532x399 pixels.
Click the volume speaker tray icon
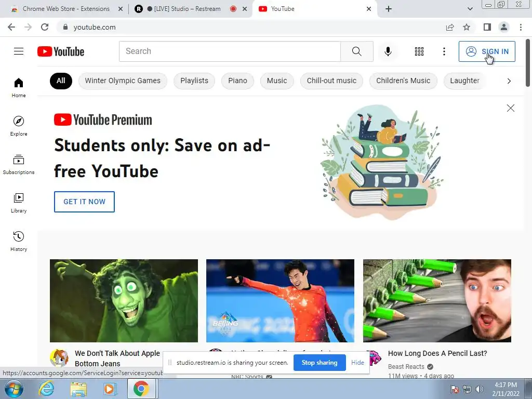tap(479, 389)
